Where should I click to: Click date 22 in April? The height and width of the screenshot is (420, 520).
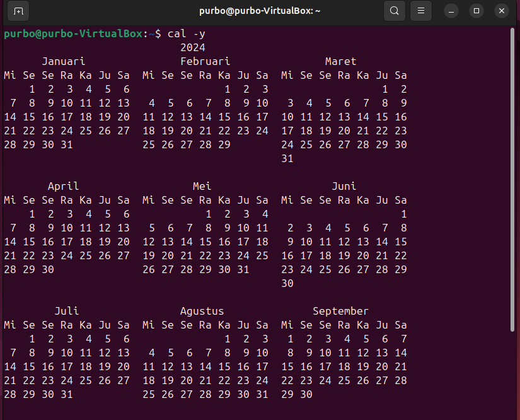(29, 255)
